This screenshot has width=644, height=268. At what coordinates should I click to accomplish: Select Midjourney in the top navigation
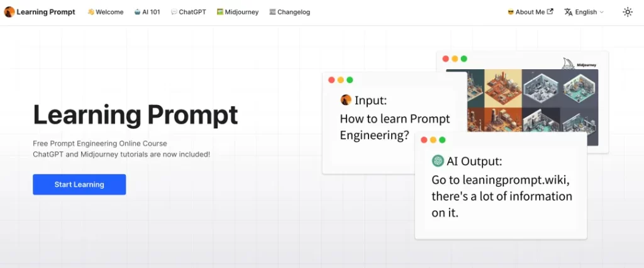(x=238, y=12)
